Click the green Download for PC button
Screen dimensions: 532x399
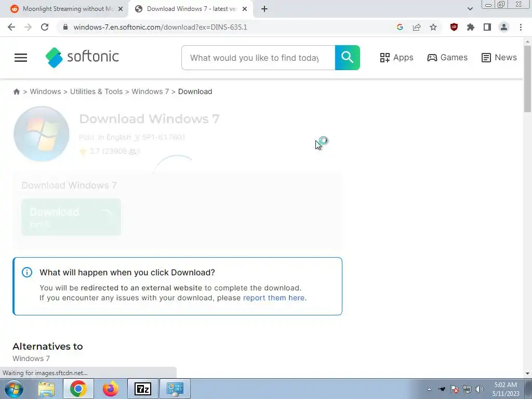[71, 217]
